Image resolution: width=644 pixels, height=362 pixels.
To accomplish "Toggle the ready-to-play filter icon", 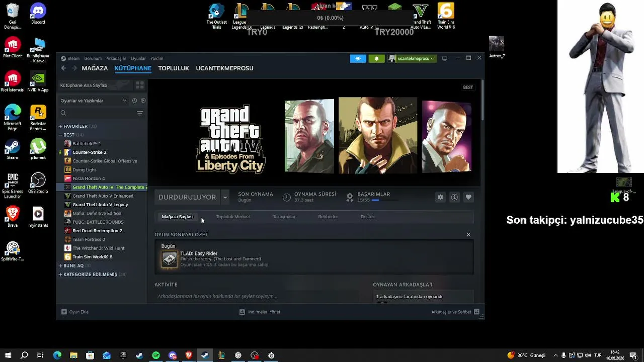I will [x=143, y=101].
